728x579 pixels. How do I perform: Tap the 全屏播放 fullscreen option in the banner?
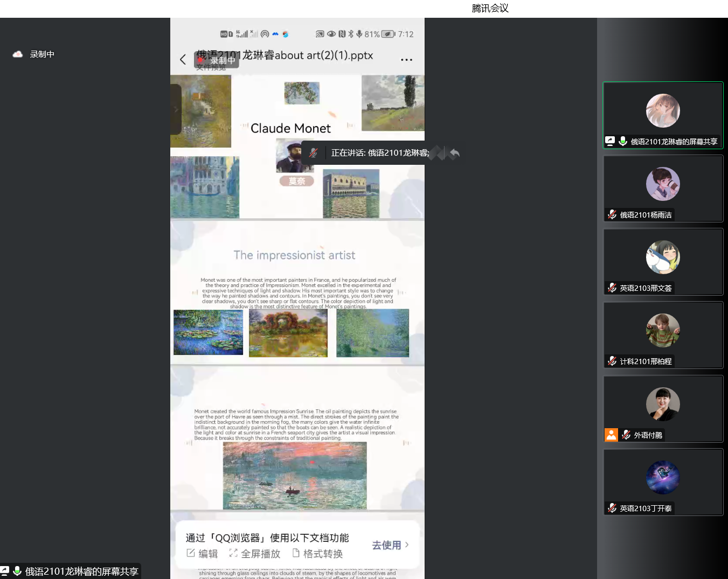[x=254, y=554]
